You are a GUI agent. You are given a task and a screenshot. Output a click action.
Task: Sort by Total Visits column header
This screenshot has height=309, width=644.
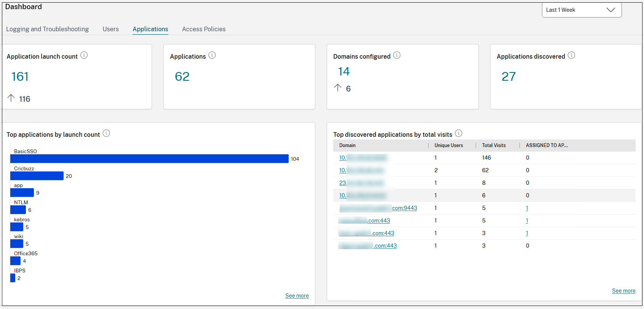click(x=494, y=146)
